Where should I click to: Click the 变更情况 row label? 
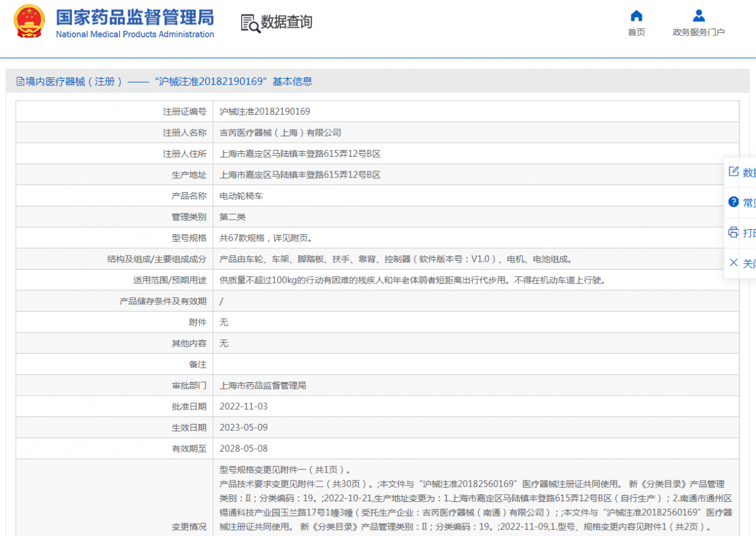(189, 527)
